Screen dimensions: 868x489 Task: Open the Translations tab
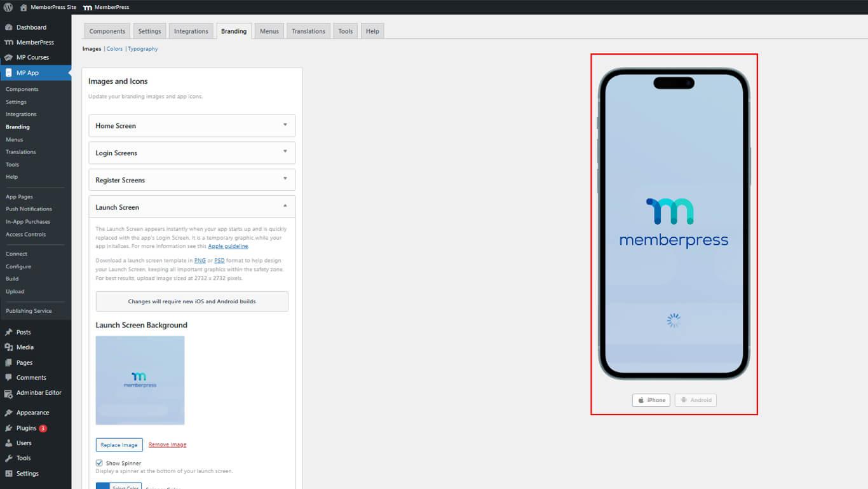click(x=308, y=31)
